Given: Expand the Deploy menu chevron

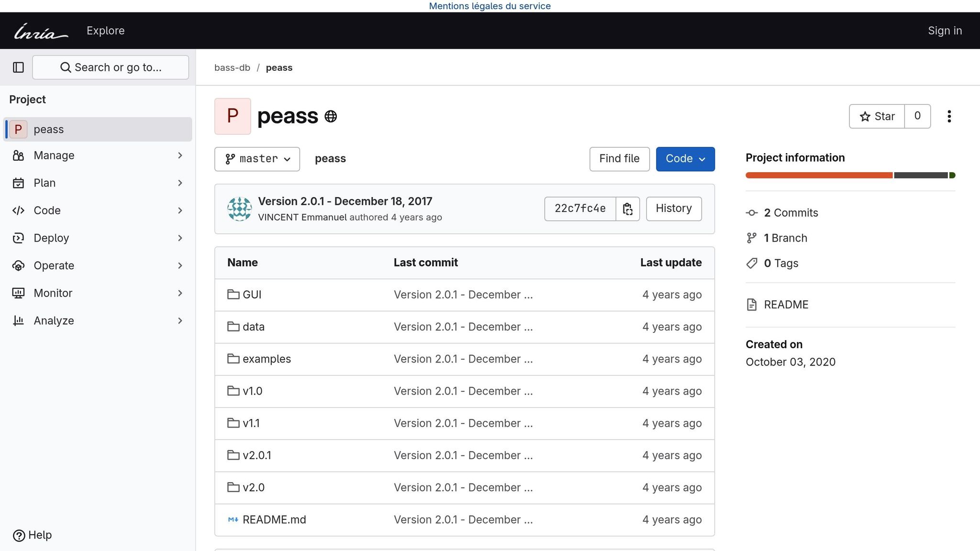Looking at the screenshot, I should 180,238.
